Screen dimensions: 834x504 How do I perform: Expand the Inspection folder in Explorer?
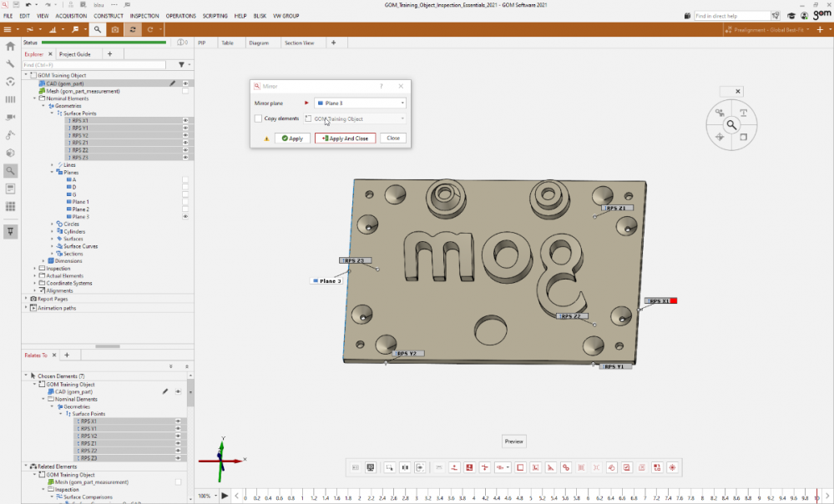tap(35, 268)
